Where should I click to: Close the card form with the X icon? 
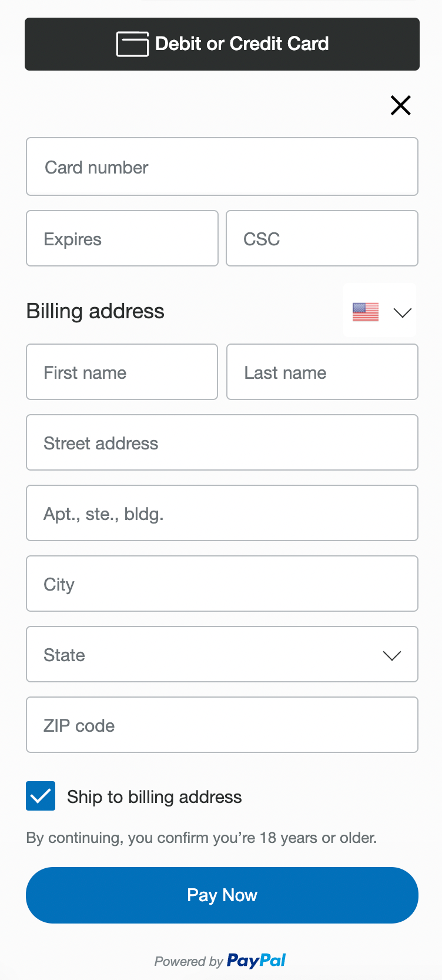click(401, 105)
